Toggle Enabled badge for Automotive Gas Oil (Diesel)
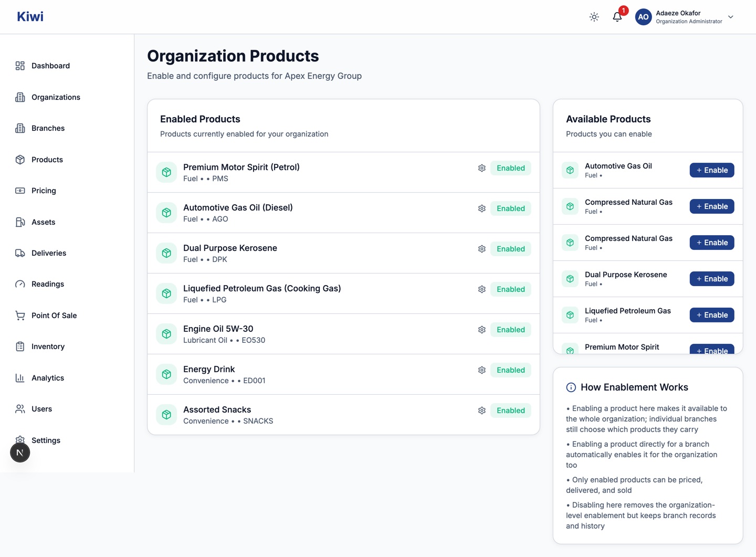 [510, 208]
